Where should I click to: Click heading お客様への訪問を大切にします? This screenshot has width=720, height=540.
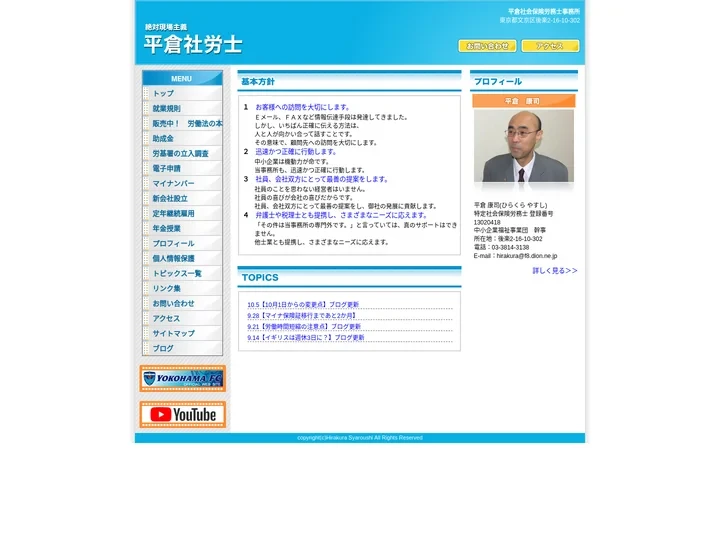coord(303,107)
